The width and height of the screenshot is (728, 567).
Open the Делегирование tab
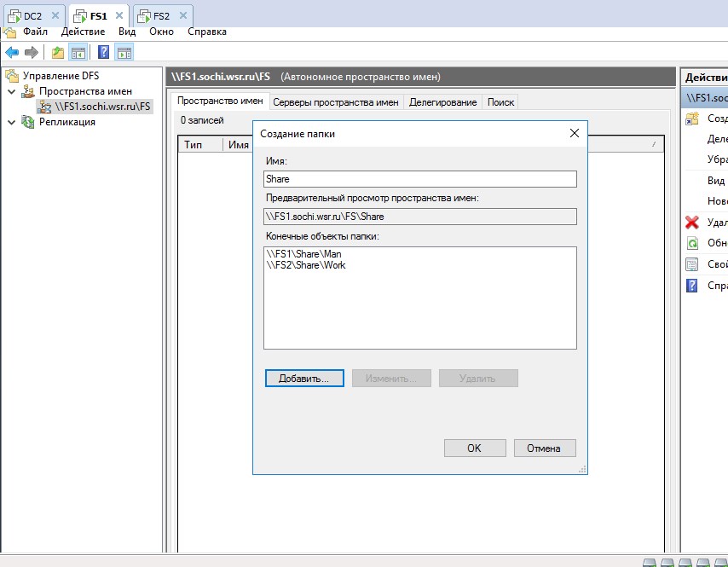click(x=443, y=102)
